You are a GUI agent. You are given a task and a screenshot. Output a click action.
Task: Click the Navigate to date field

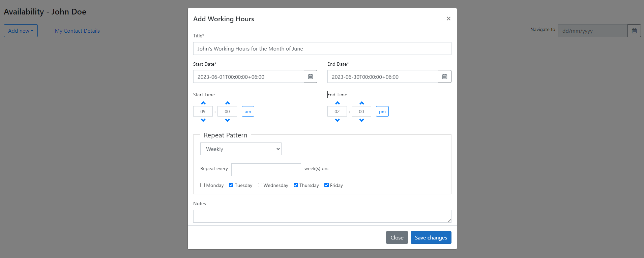click(593, 31)
